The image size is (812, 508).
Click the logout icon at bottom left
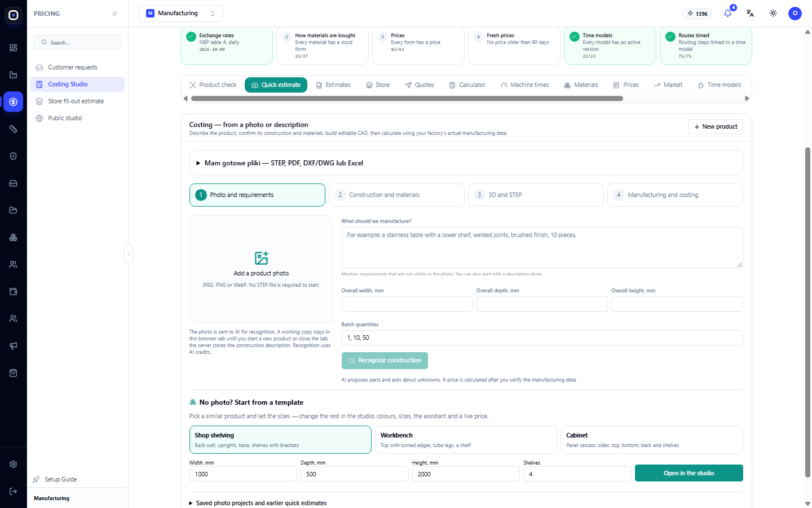click(14, 492)
